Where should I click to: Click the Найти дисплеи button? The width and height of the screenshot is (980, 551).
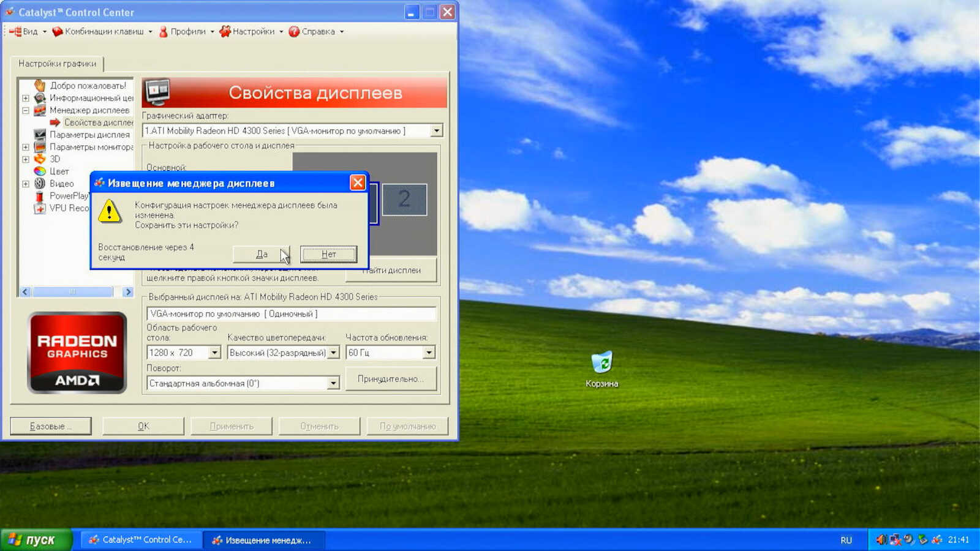click(x=391, y=270)
